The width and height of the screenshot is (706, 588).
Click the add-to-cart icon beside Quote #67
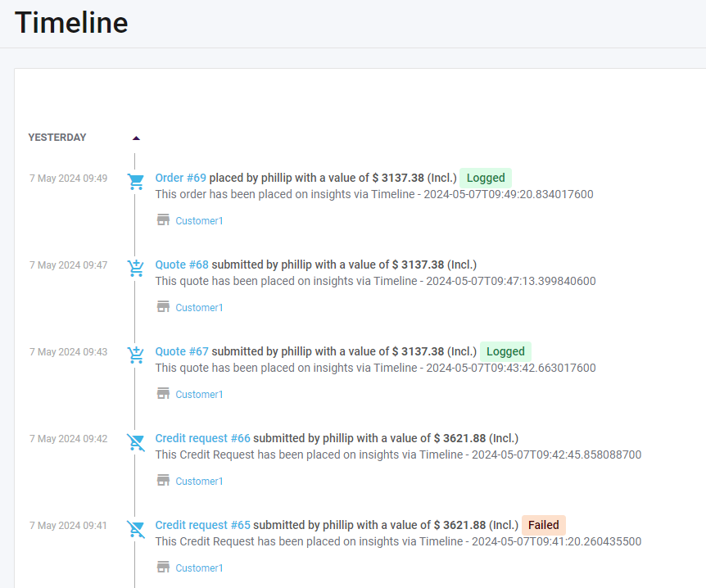pos(135,355)
